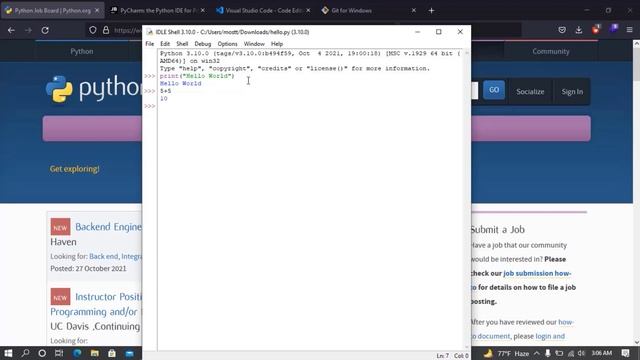This screenshot has height=360, width=640.
Task: Click the tracking protection shield icon
Action: coord(93,30)
